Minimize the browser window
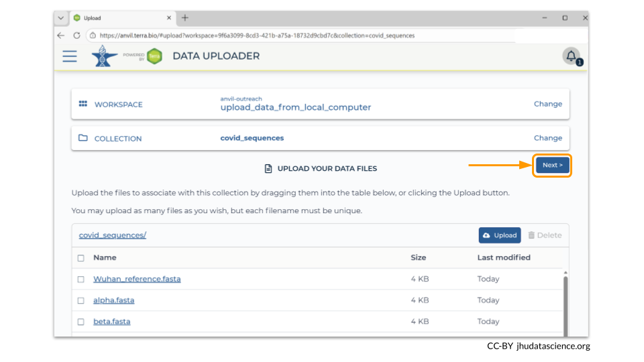The height and width of the screenshot is (362, 644). pyautogui.click(x=545, y=18)
